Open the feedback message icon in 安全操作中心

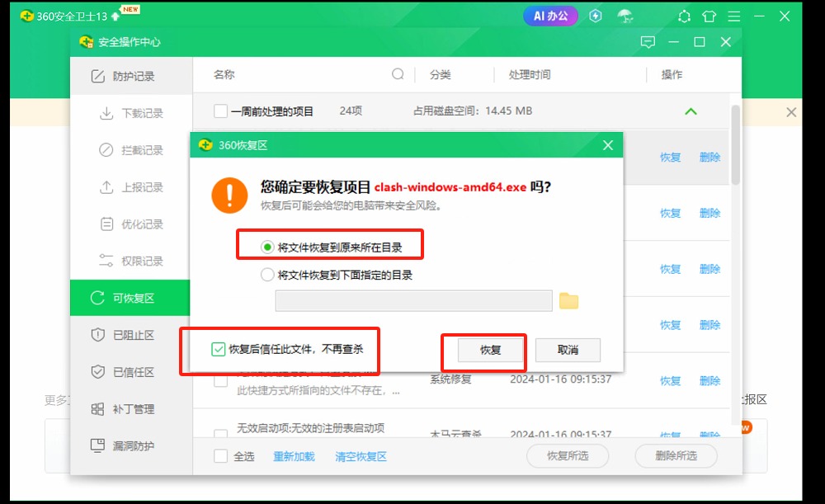click(648, 42)
